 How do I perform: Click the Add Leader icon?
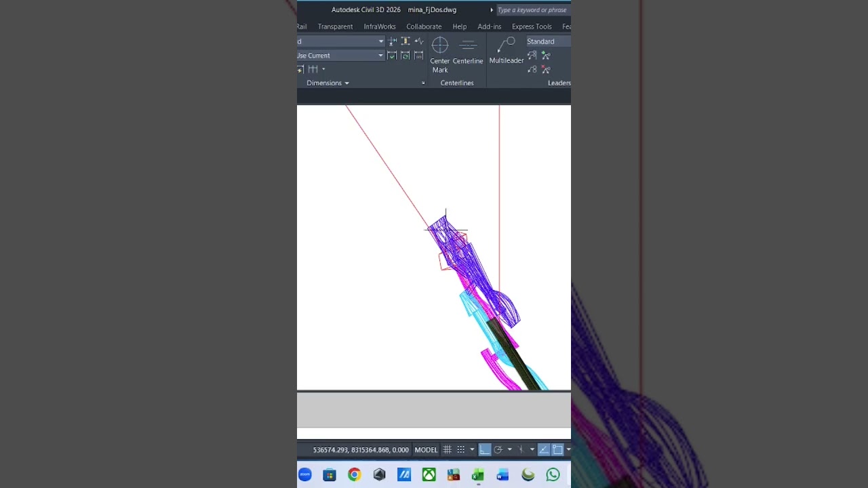coord(545,56)
